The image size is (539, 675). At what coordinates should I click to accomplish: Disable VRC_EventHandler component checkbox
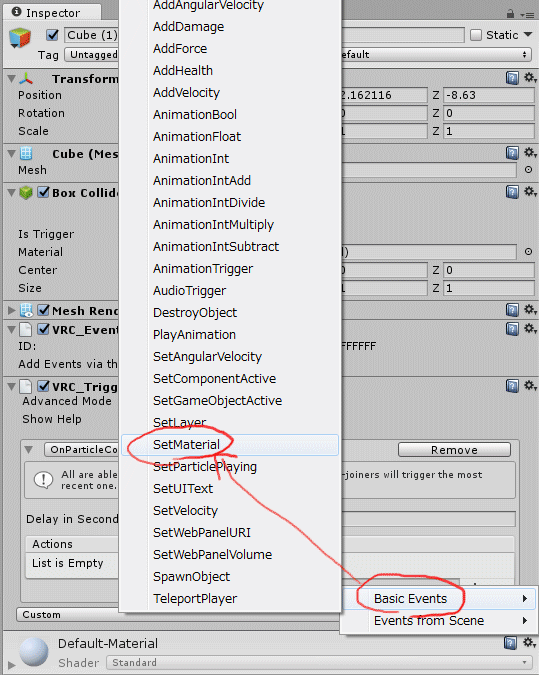pos(43,329)
